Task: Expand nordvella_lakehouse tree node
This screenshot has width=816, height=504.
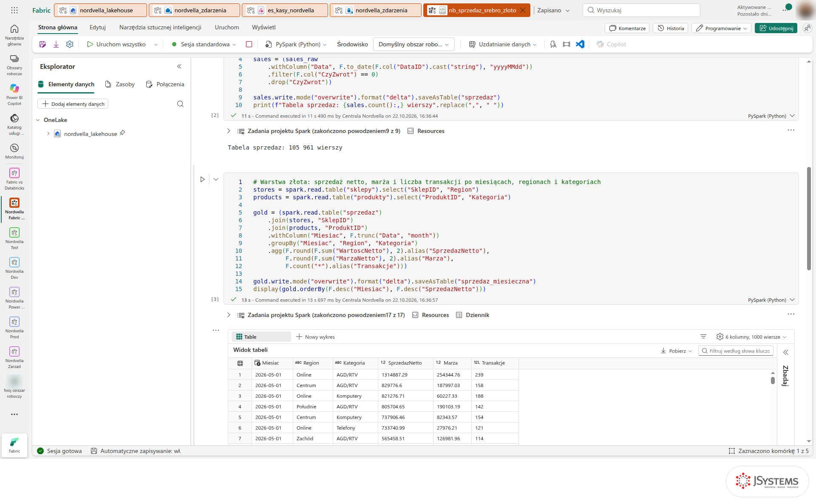Action: [48, 133]
